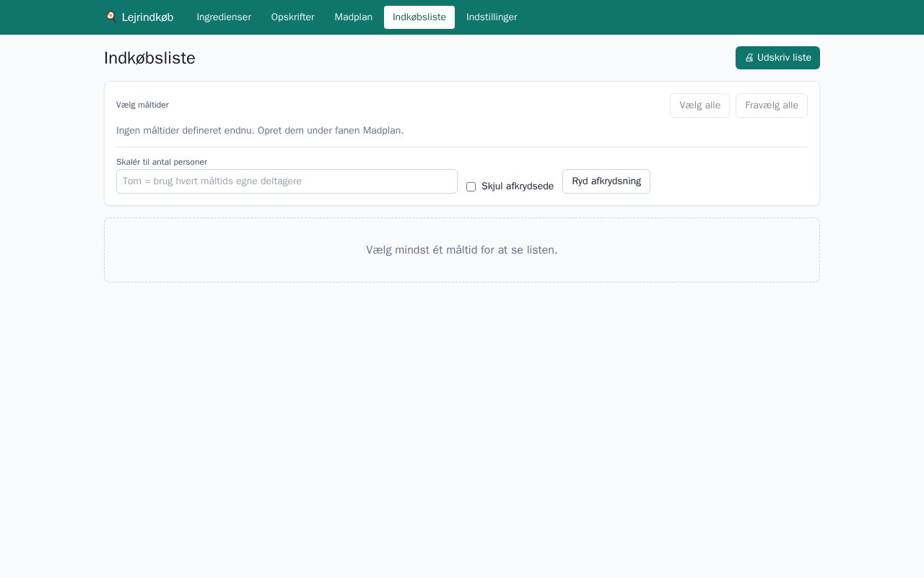Click the Lejrindkøb logo icon
924x578 pixels.
coord(110,17)
